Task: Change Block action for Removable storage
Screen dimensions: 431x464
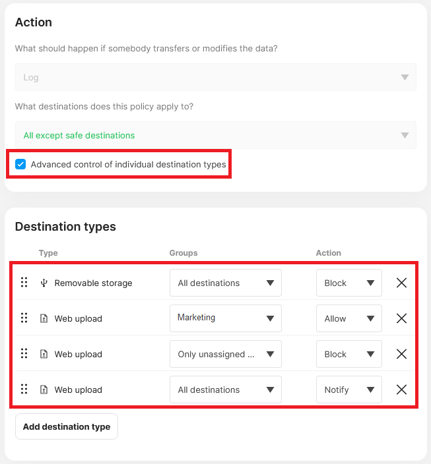Action: coord(349,283)
